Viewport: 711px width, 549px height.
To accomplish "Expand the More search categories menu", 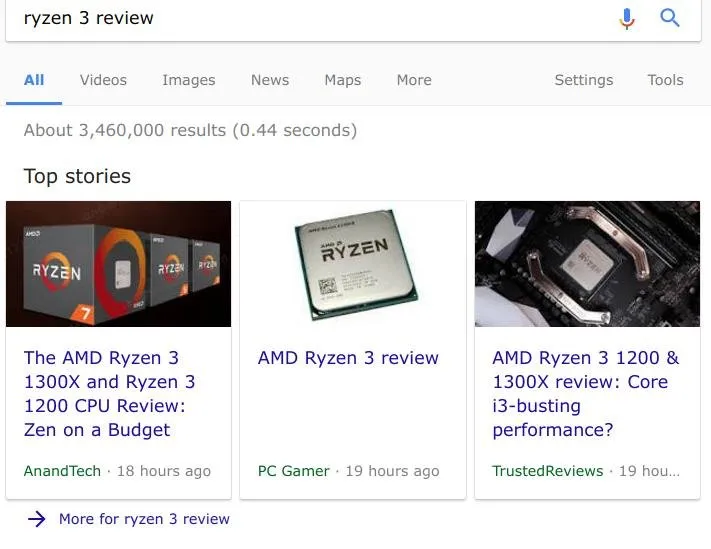I will pos(414,80).
